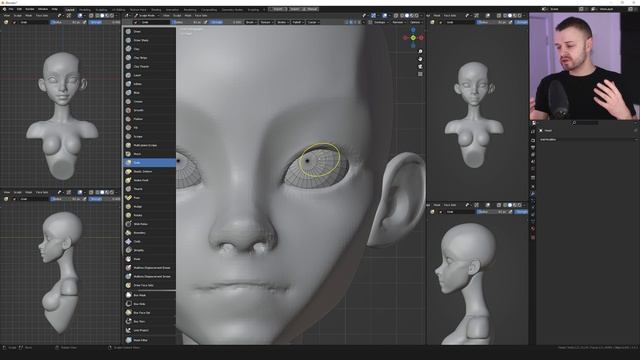Select the Clay Strips brush
Screen dimensions: 640x360
tap(149, 58)
